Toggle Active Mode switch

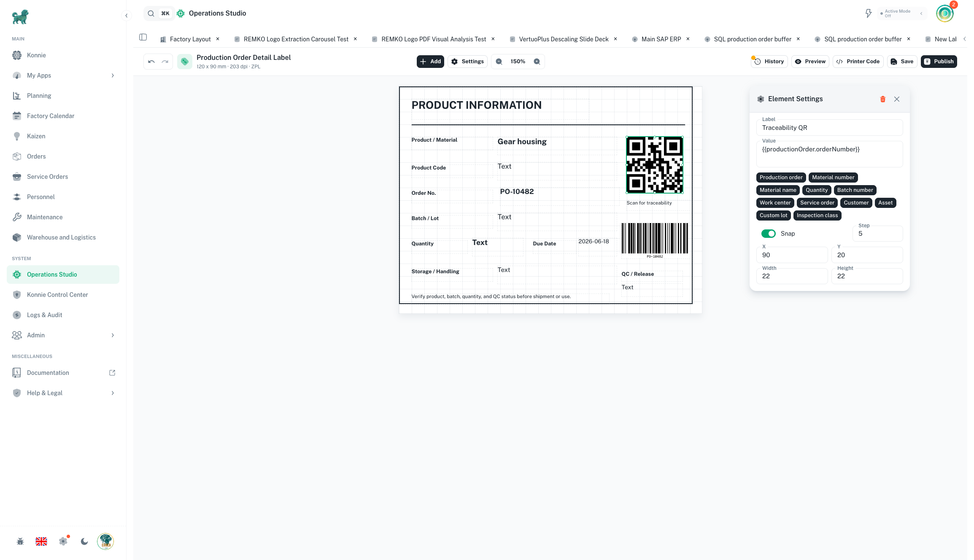point(902,13)
